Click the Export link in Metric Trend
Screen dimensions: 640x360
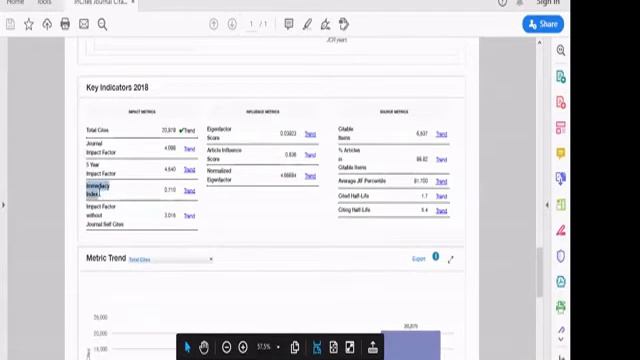[418, 259]
